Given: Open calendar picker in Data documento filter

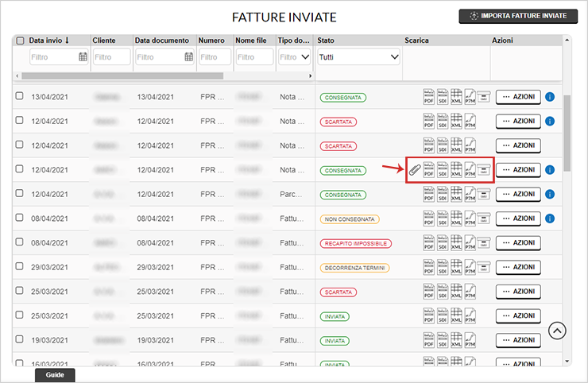Looking at the screenshot, I should click(x=189, y=57).
